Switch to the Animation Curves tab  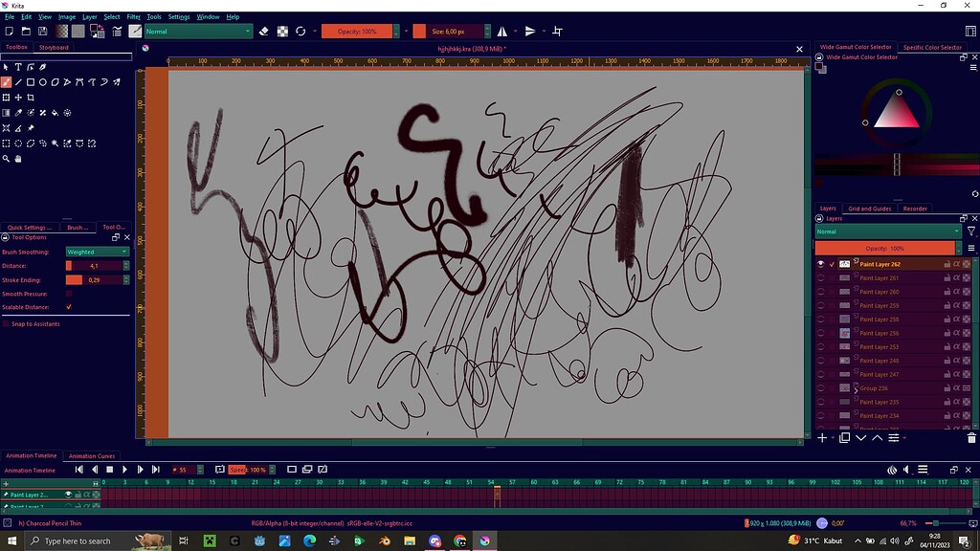[x=92, y=455]
